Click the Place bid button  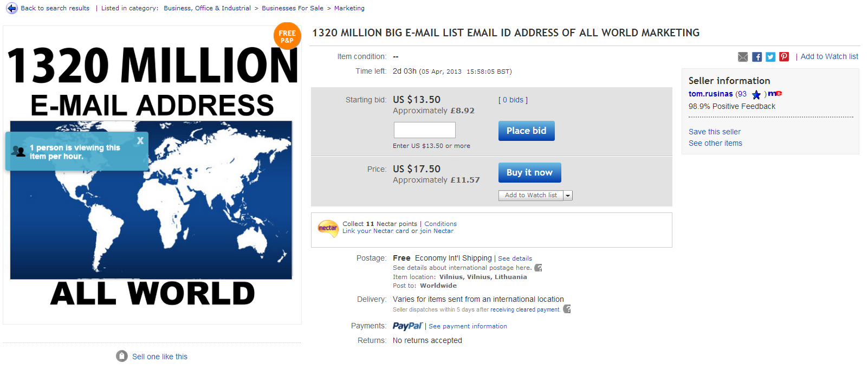pos(526,131)
